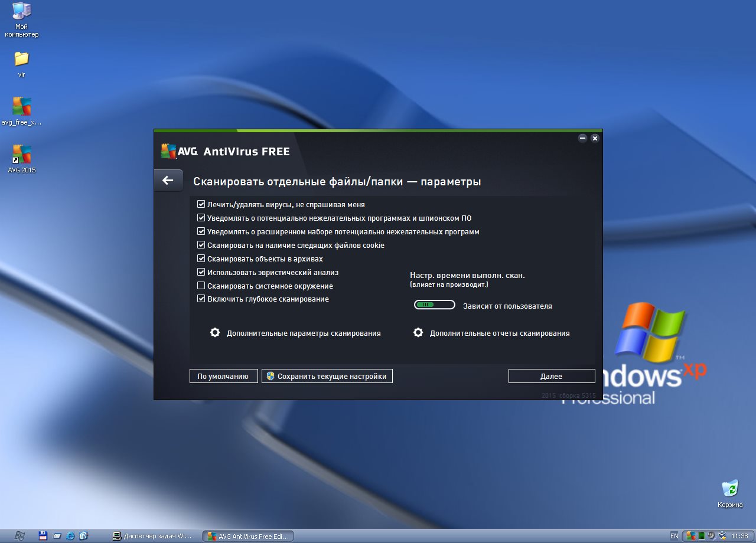This screenshot has width=756, height=543.
Task: Open Дополнительные отчеты сканирования link
Action: (x=500, y=333)
